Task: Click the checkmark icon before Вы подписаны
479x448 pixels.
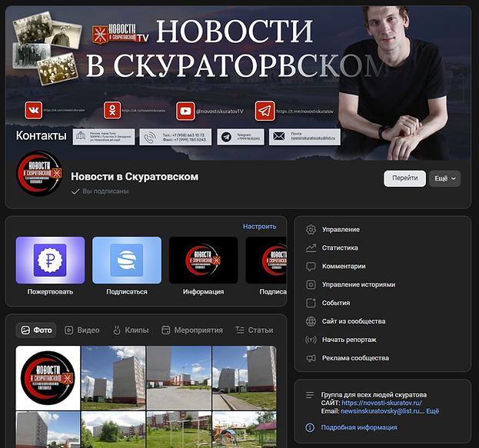Action: 75,191
